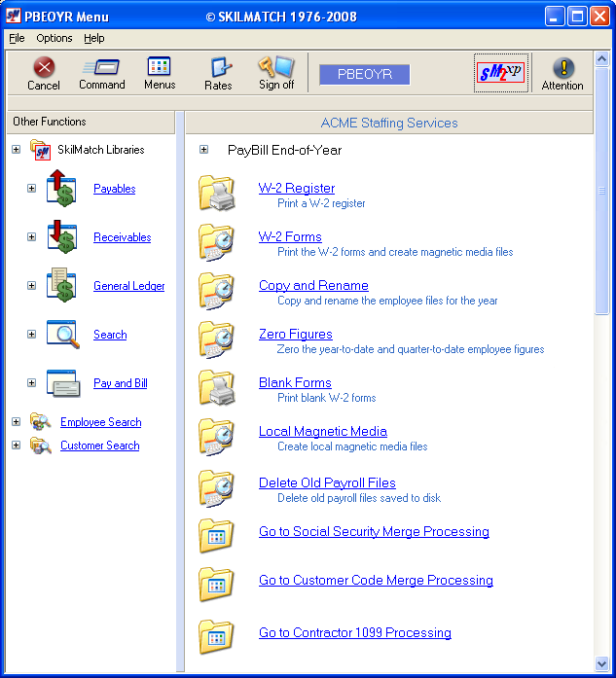
Task: Click the PBEOYR menu name field
Action: 365,74
